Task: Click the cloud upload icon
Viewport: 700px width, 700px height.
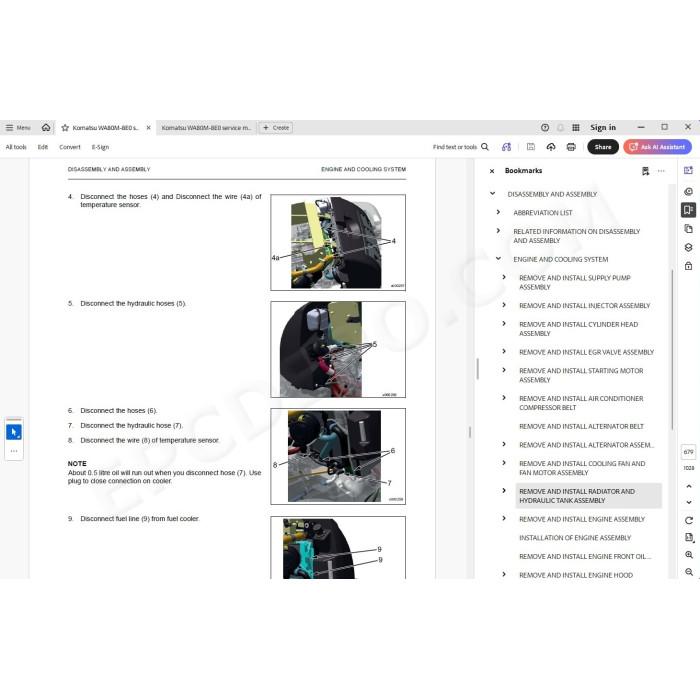Action: pyautogui.click(x=551, y=147)
